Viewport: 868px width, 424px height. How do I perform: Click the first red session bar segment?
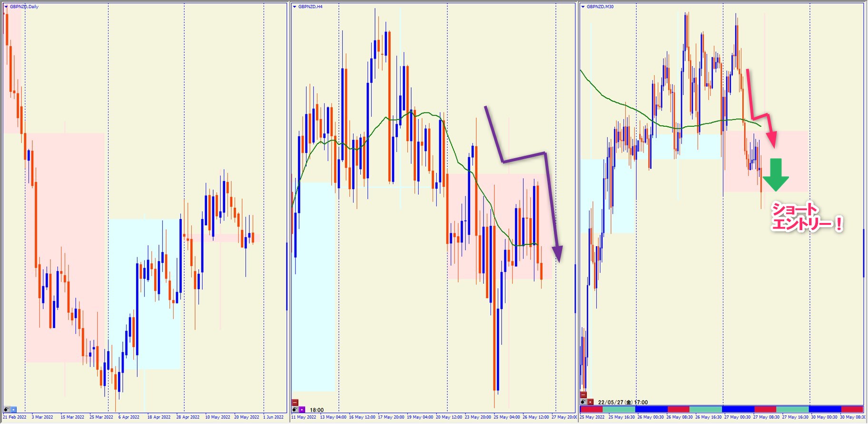coord(591,409)
